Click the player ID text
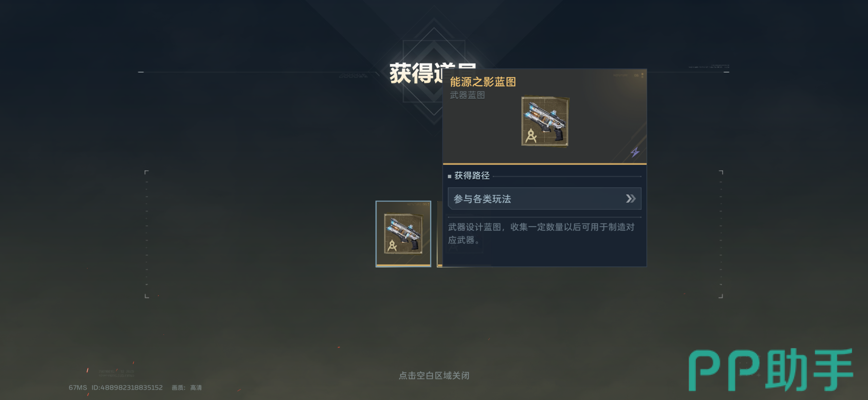 127,387
